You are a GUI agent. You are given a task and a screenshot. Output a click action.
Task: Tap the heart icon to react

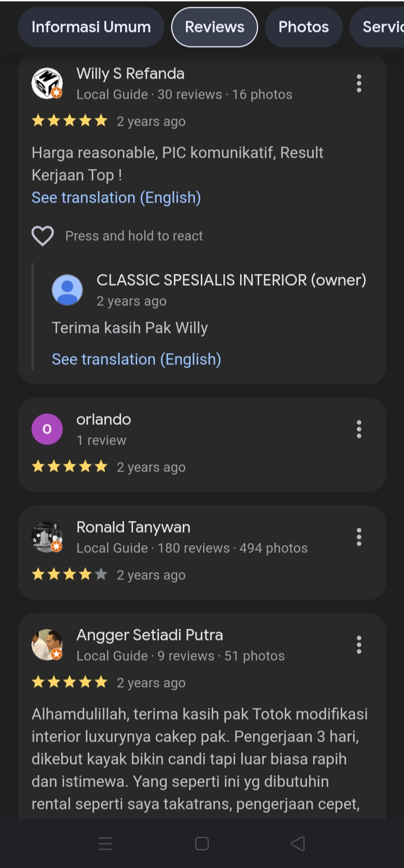pyautogui.click(x=43, y=236)
